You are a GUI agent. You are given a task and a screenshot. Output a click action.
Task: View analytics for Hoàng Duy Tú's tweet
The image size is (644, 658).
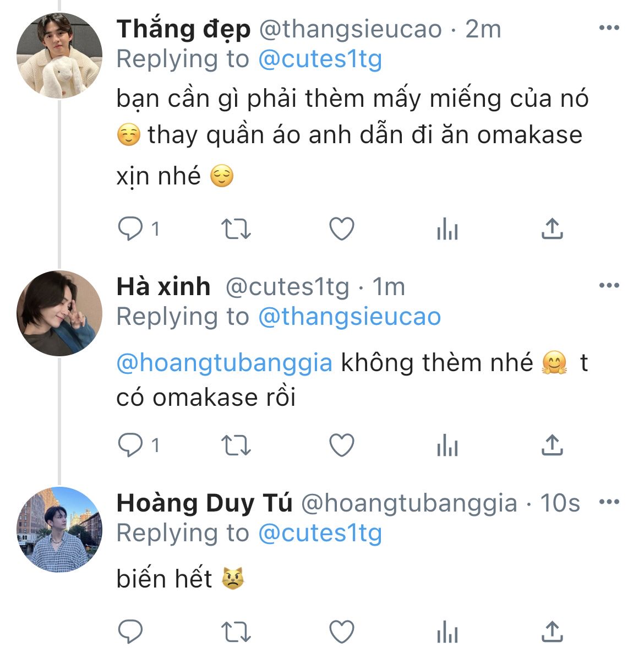(x=447, y=631)
